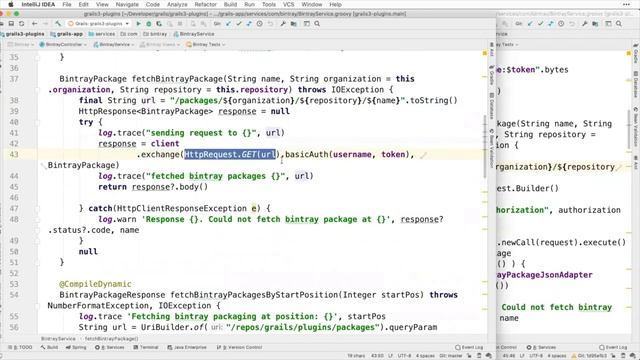Click Search Everywhere magnifier in the background window
Image resolution: width=640 pixels, height=360 pixels.
[x=619, y=24]
